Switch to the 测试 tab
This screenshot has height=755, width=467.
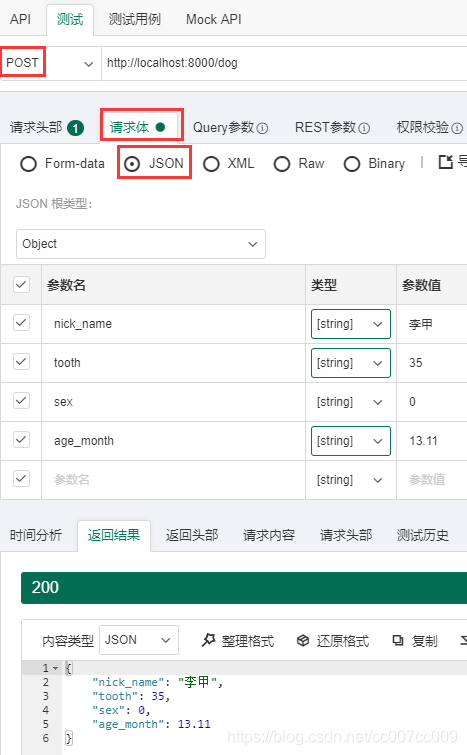pyautogui.click(x=70, y=19)
